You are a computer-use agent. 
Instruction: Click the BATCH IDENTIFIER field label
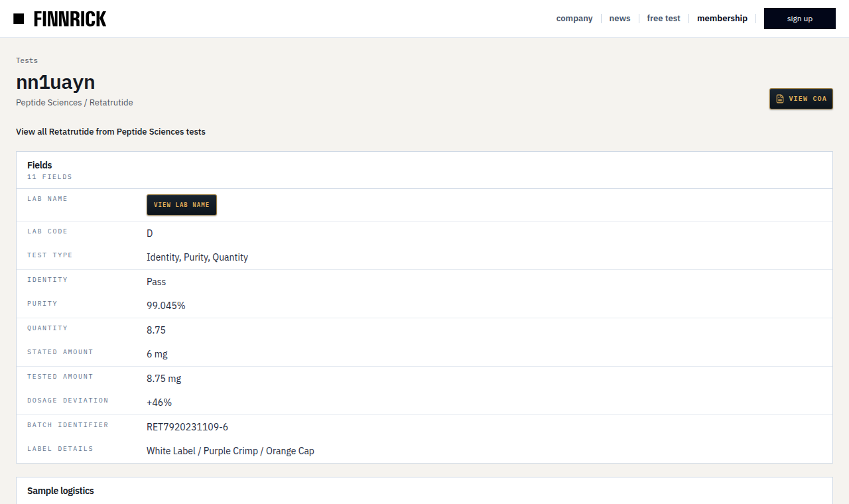pos(68,425)
